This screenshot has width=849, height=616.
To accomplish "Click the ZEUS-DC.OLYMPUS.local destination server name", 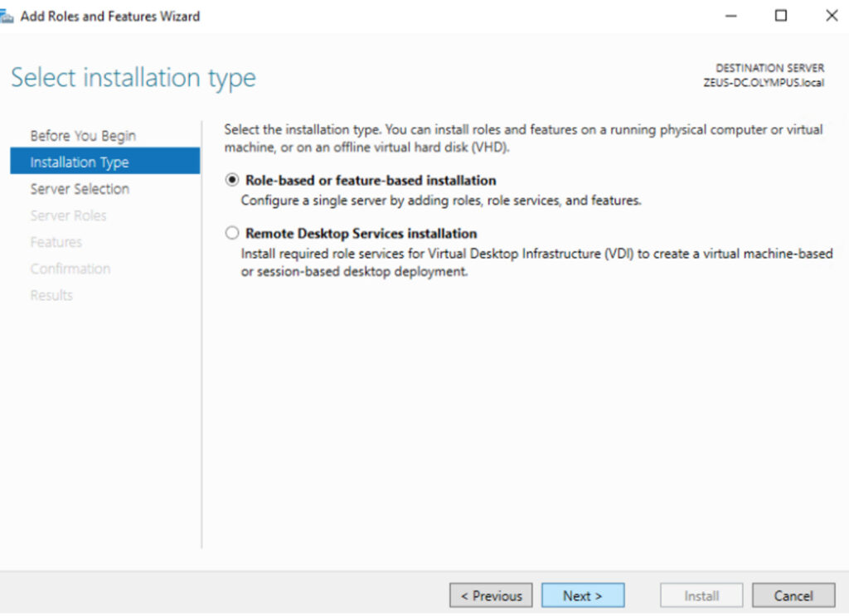I will pyautogui.click(x=763, y=83).
